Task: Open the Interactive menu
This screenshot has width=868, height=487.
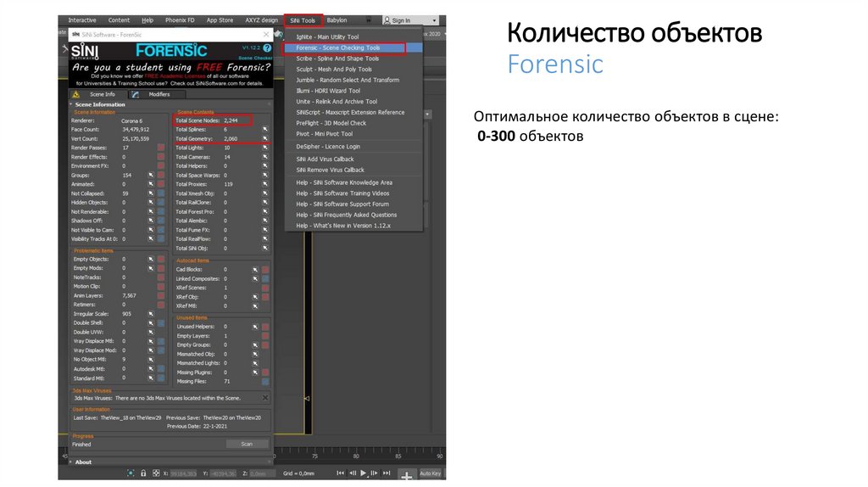Action: pyautogui.click(x=82, y=20)
